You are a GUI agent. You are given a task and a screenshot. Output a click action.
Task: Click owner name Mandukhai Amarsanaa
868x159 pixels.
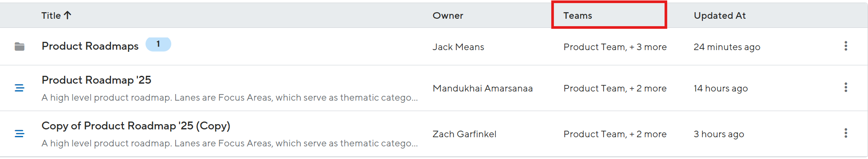[x=482, y=88]
